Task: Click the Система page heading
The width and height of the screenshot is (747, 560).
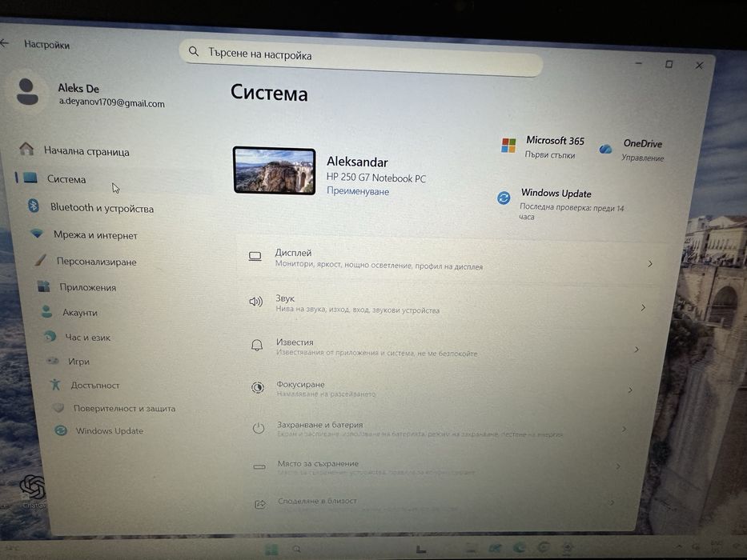Action: pos(269,92)
